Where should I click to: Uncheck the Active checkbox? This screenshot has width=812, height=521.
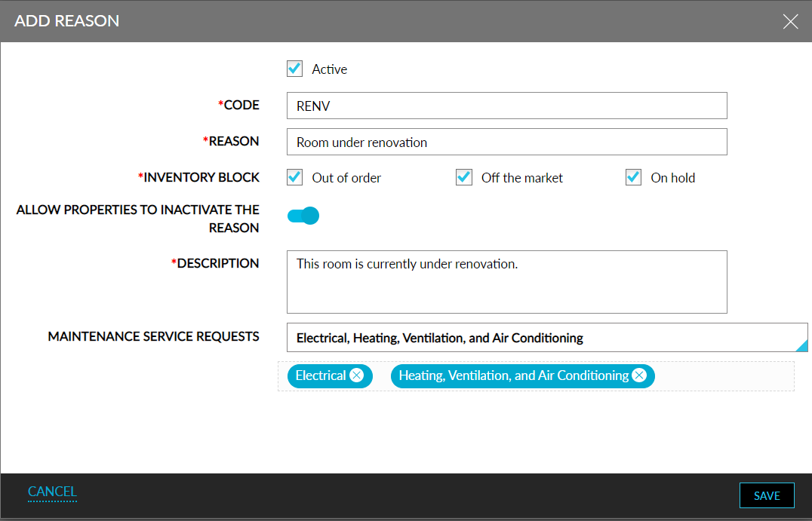coord(294,69)
